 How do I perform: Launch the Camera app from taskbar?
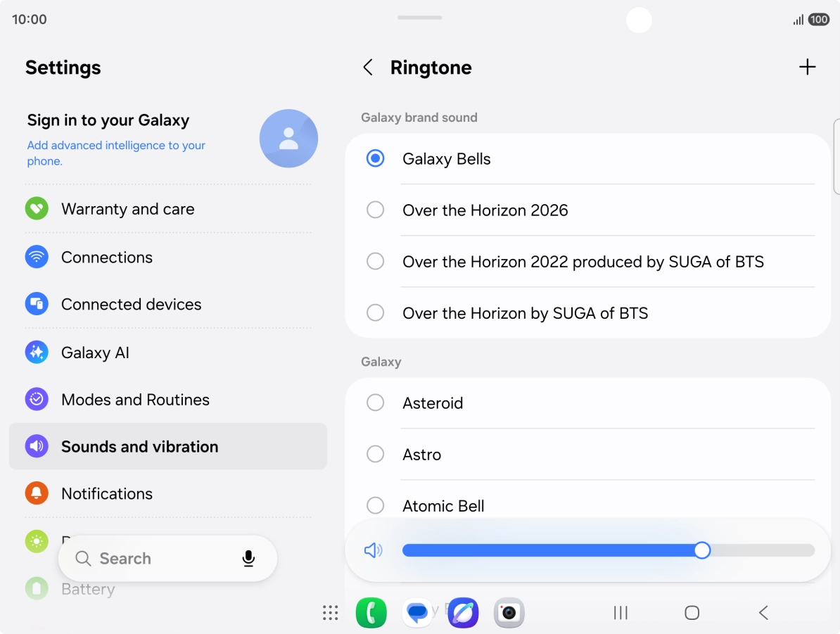coord(509,613)
